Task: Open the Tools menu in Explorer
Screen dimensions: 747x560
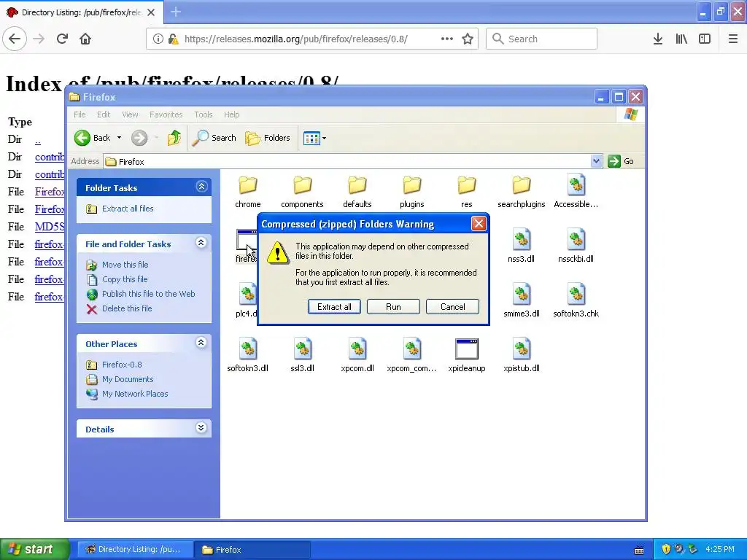Action: pos(204,114)
